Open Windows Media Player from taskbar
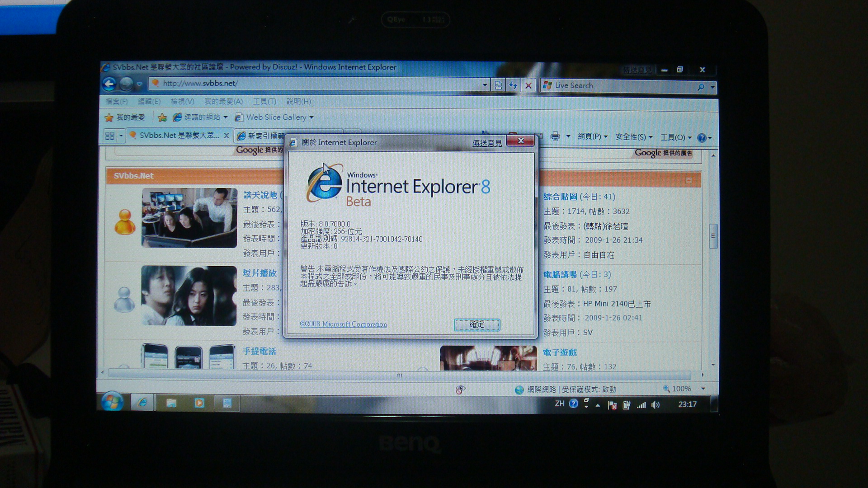The image size is (868, 488). point(199,403)
